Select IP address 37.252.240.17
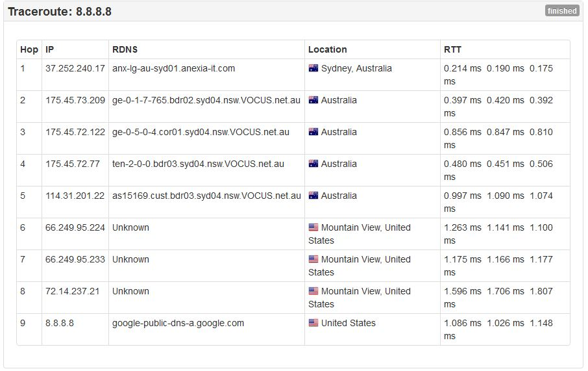Viewport: 588px width, 371px height. point(75,68)
